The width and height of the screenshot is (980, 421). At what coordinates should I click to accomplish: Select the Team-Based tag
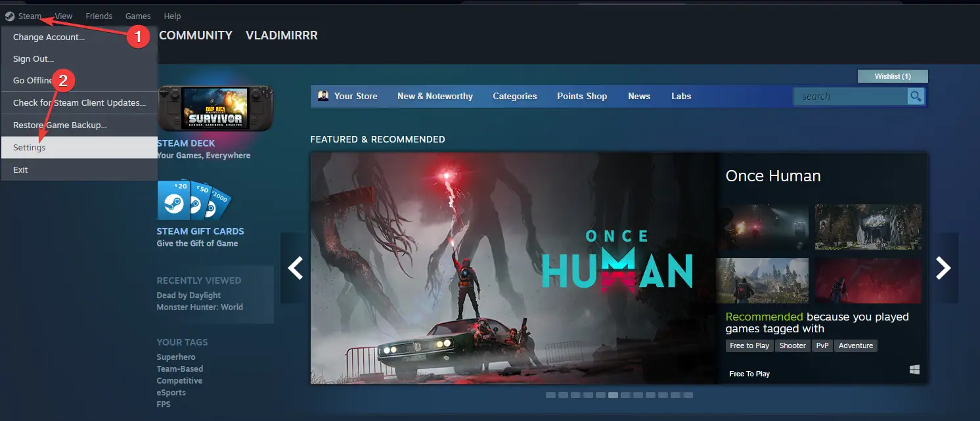[x=180, y=369]
